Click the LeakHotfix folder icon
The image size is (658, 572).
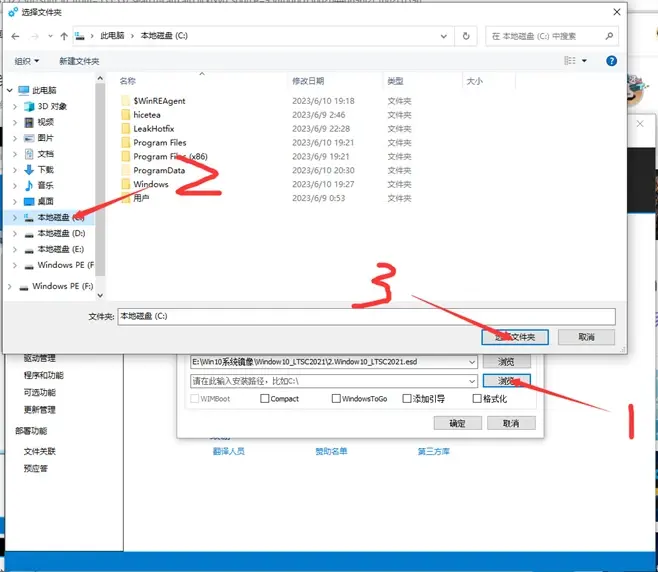125,128
